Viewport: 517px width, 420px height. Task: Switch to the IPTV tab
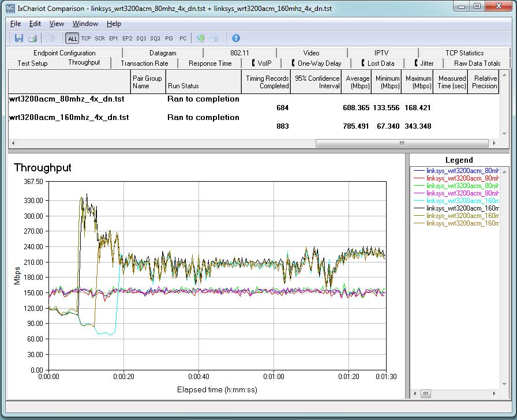point(381,52)
